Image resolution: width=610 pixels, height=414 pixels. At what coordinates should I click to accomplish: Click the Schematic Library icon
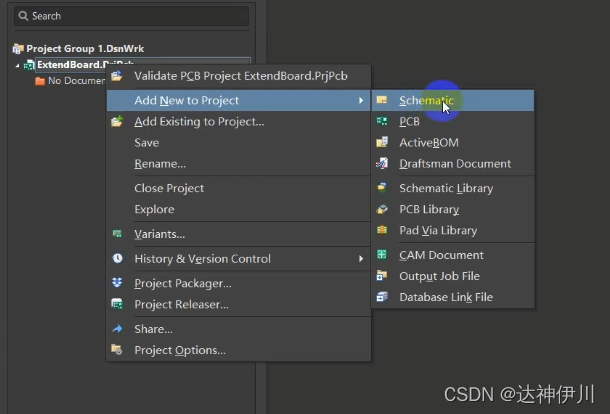382,188
